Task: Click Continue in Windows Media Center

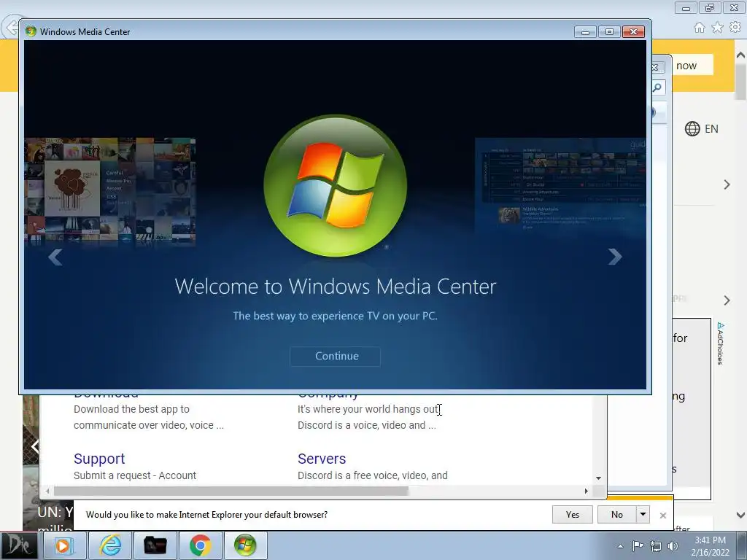Action: [336, 356]
